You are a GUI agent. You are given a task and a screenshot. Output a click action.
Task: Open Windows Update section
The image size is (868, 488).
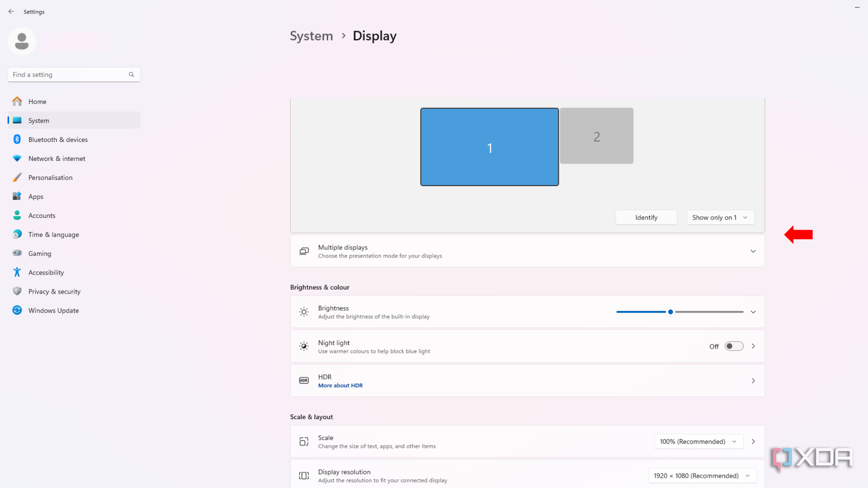pos(53,310)
